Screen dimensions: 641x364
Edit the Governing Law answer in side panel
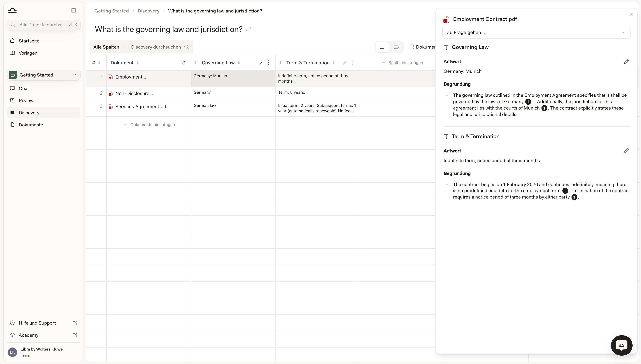click(626, 62)
